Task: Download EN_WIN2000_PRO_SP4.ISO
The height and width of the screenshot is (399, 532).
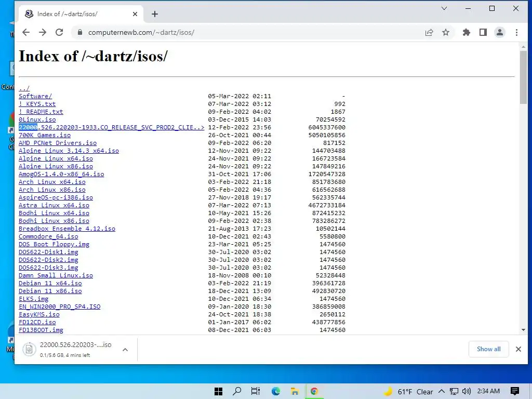Action: (59, 307)
